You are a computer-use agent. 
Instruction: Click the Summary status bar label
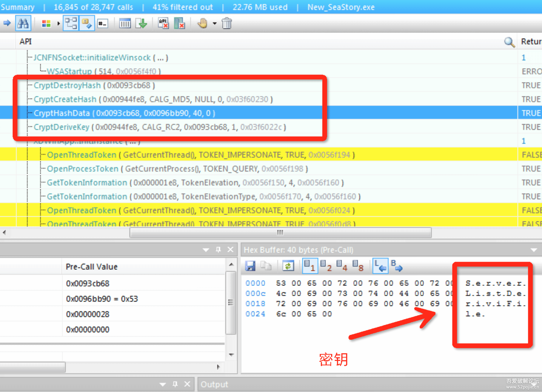pyautogui.click(x=17, y=7)
